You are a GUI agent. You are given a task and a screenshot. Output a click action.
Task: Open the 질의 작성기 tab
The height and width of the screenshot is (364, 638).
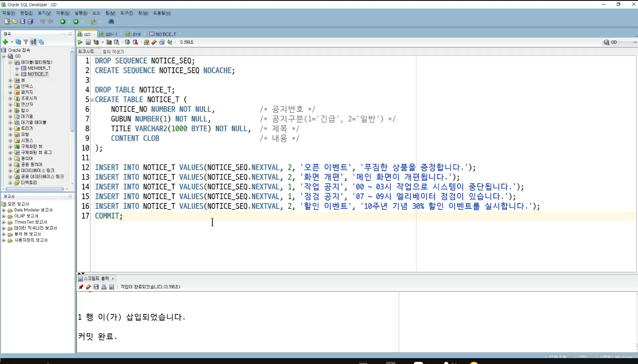[x=113, y=51]
